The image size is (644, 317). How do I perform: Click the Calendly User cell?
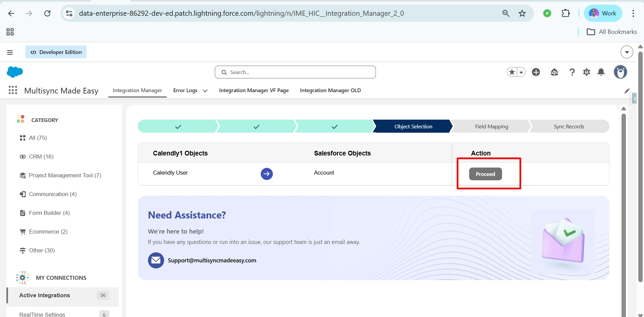pyautogui.click(x=170, y=173)
